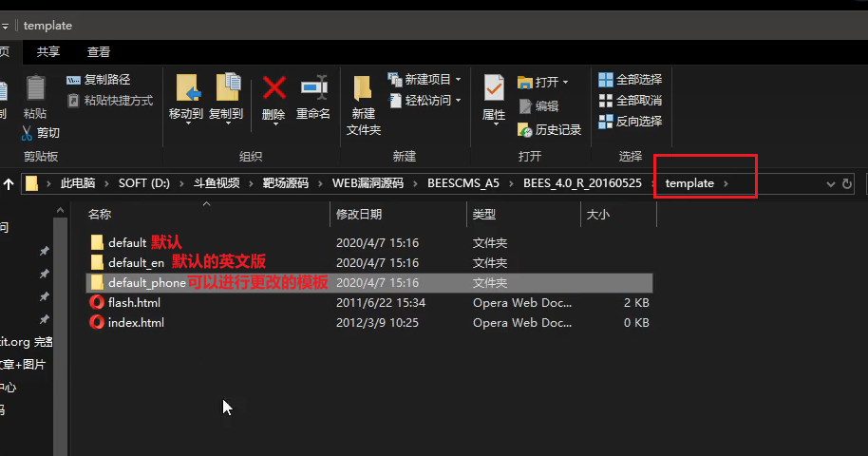This screenshot has height=456, width=868.
Task: Click WEB漏洞源码 in the breadcrumb
Action: [x=368, y=183]
